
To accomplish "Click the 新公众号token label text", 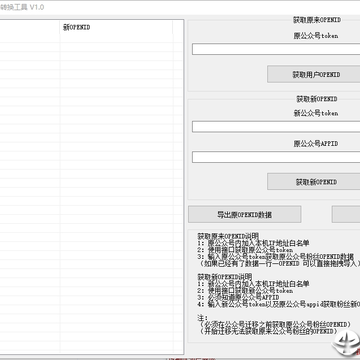I will [316, 113].
